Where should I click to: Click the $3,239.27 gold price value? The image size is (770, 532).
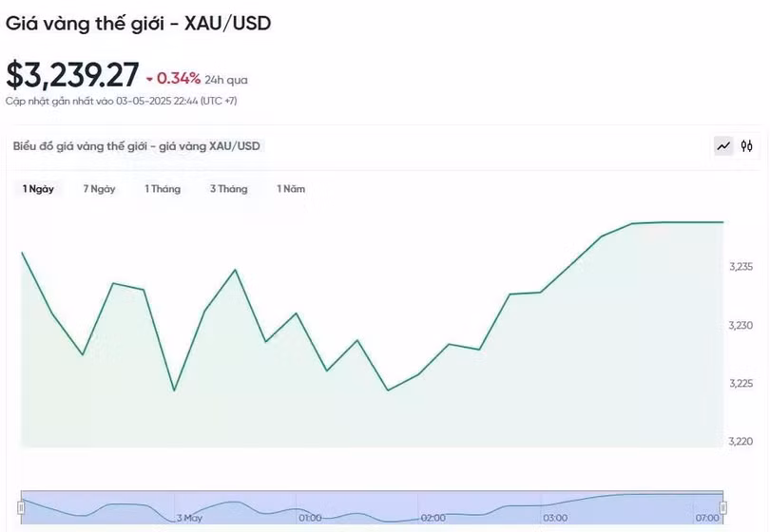(x=72, y=75)
